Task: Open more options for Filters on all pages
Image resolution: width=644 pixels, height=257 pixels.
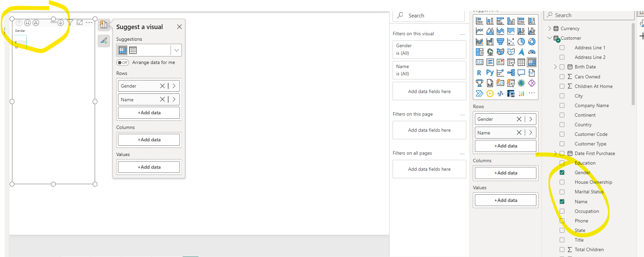Action: (462, 153)
